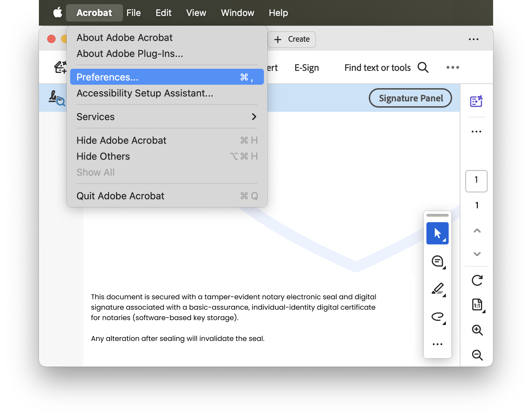Go to previous page arrow
The height and width of the screenshot is (418, 532).
477,231
